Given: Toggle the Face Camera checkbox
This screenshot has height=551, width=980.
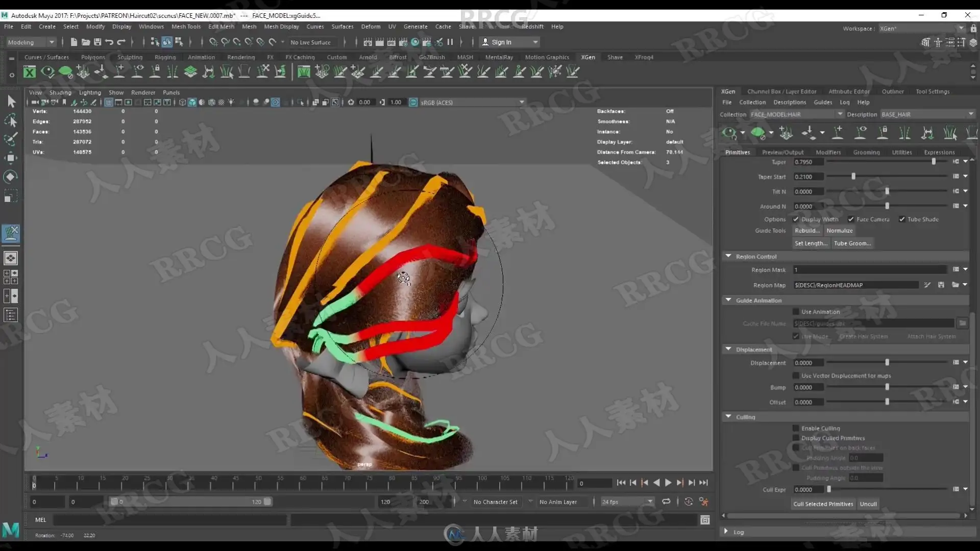Looking at the screenshot, I should [x=851, y=219].
